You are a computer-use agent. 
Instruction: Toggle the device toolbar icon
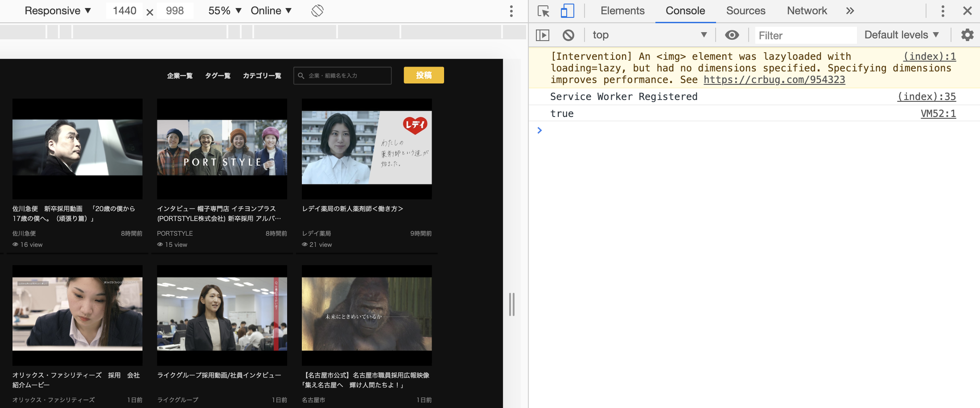(x=567, y=11)
